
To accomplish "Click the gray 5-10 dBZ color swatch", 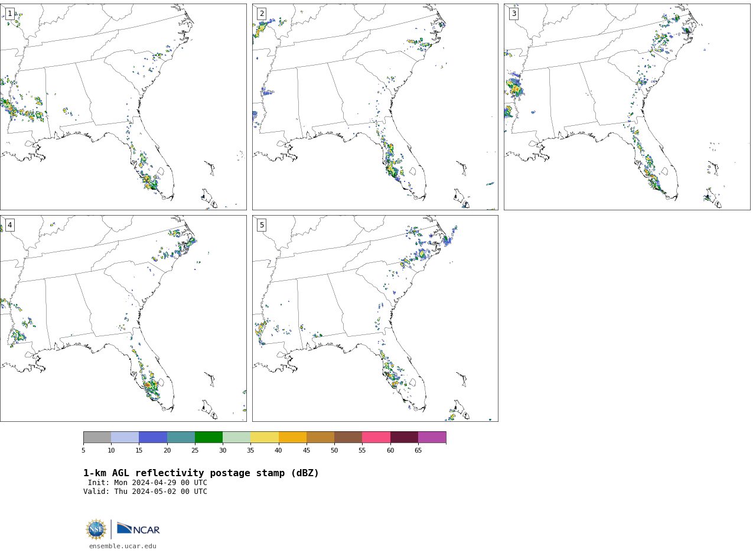I will [97, 437].
